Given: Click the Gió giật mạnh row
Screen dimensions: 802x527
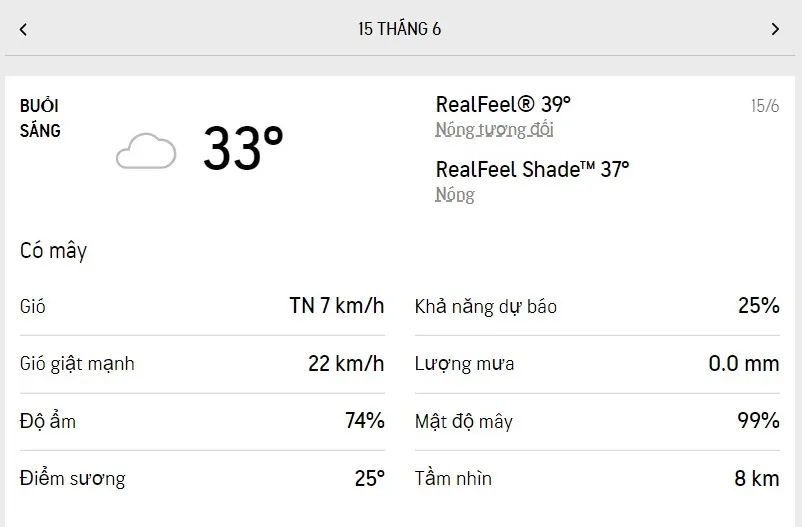Looking at the screenshot, I should tap(202, 363).
